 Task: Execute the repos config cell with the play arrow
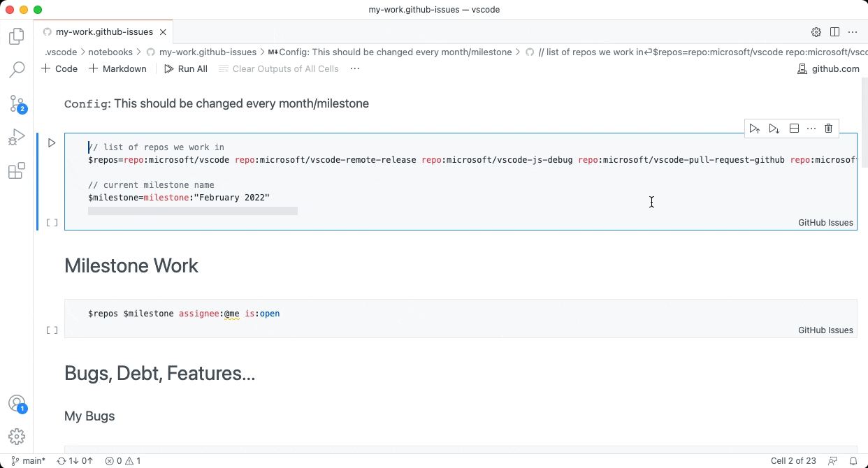51,142
